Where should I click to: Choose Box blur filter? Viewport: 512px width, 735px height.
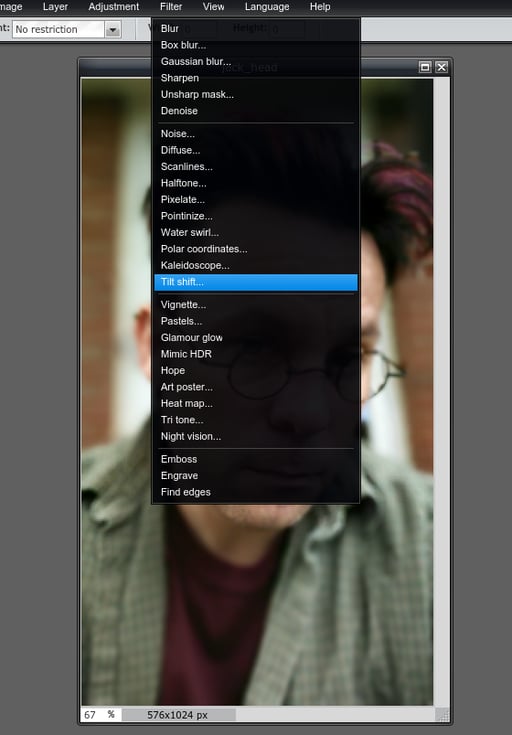tap(256, 45)
